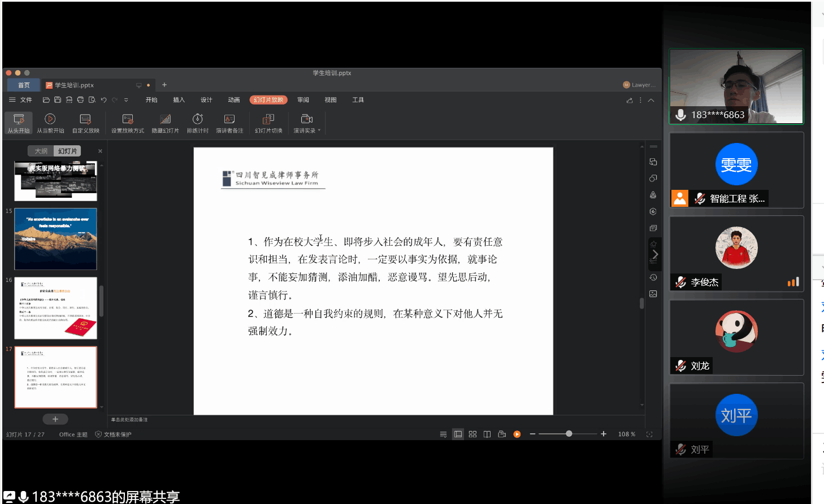Image resolution: width=824 pixels, height=504 pixels.
Task: Click orange slideshow play button in status bar
Action: pyautogui.click(x=517, y=435)
